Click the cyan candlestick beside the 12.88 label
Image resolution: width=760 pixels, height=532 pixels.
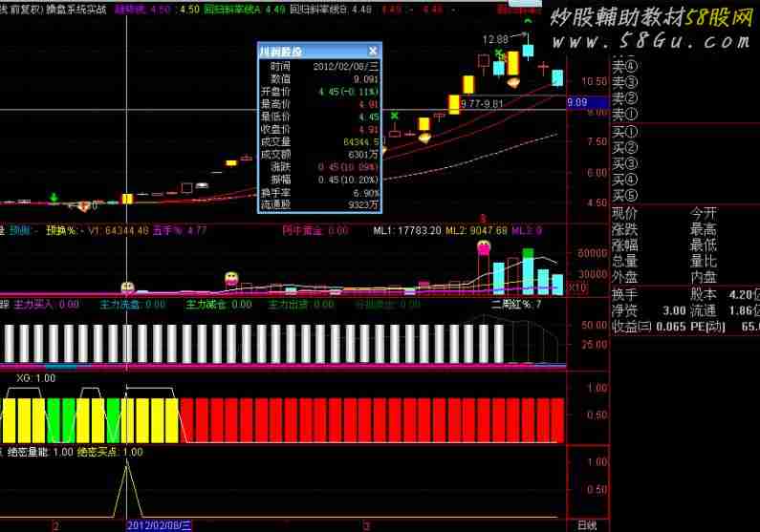(527, 50)
